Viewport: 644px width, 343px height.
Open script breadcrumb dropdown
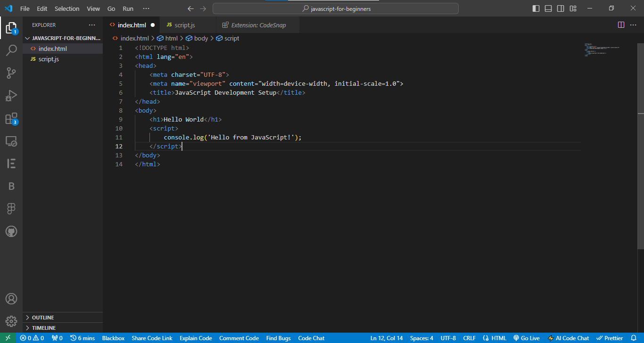pos(228,38)
